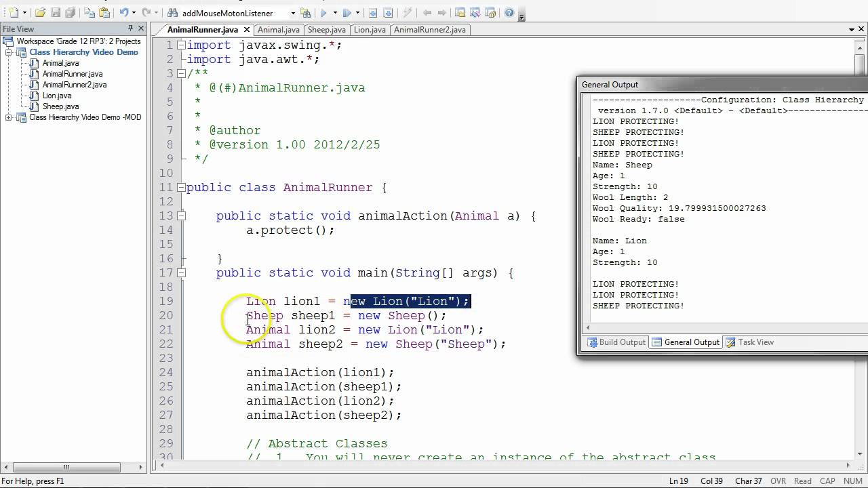Collapse the AnimalRunner class fold at line 11

pyautogui.click(x=181, y=187)
